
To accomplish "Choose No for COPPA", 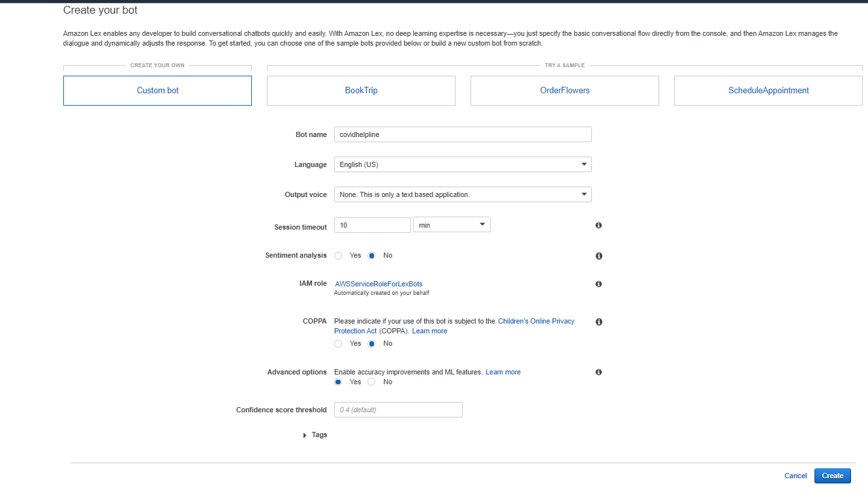I will point(371,344).
